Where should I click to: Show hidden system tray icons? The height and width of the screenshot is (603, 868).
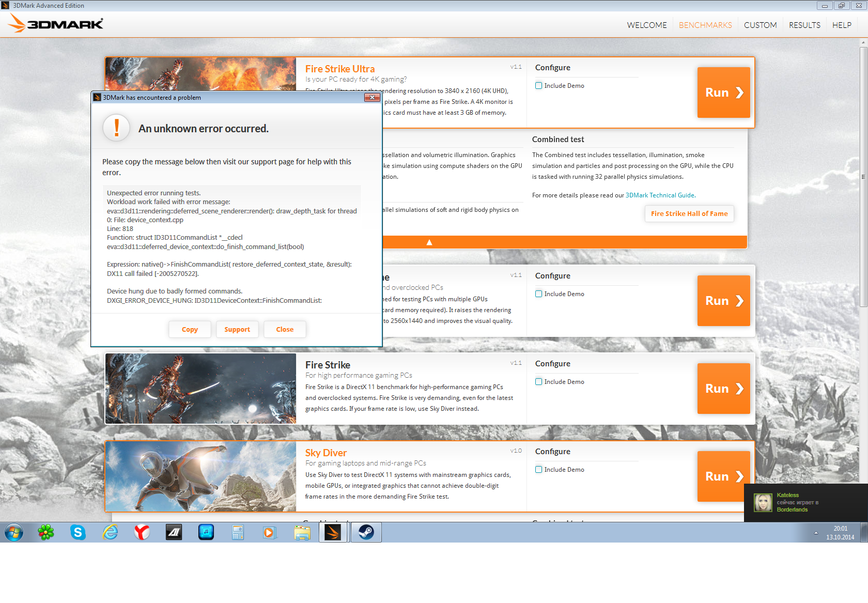[x=816, y=533]
